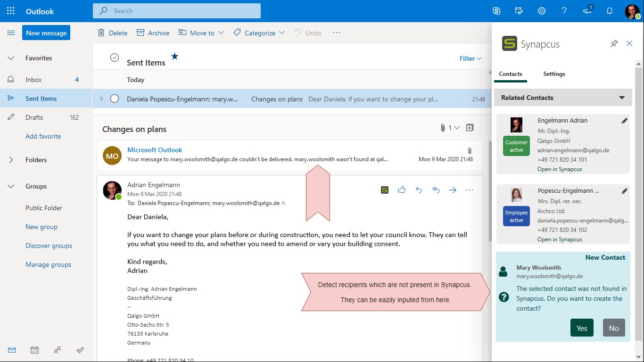Image resolution: width=644 pixels, height=362 pixels.
Task: Open more toolbar commands ellipsis
Action: [x=336, y=33]
